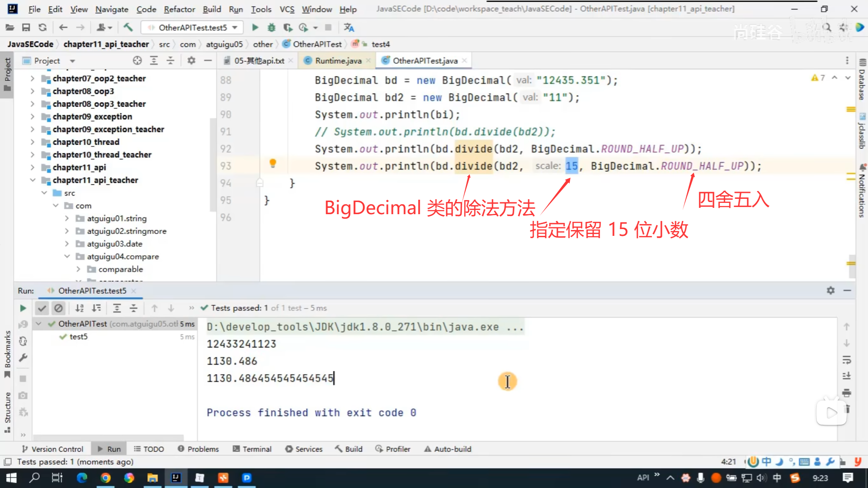Open the OtherAPITest.test5 run configuration dropdown
The image size is (868, 488).
[x=192, y=28]
